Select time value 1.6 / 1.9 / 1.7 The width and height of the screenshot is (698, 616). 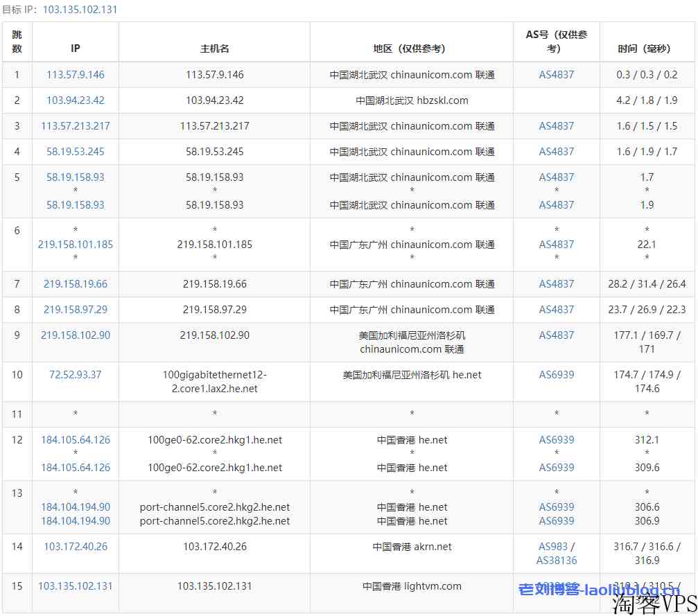tap(647, 152)
